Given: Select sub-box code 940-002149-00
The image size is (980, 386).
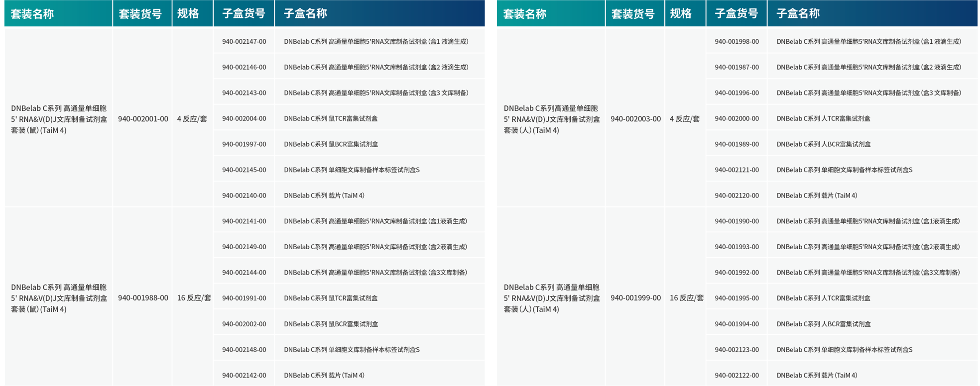Looking at the screenshot, I should 244,247.
